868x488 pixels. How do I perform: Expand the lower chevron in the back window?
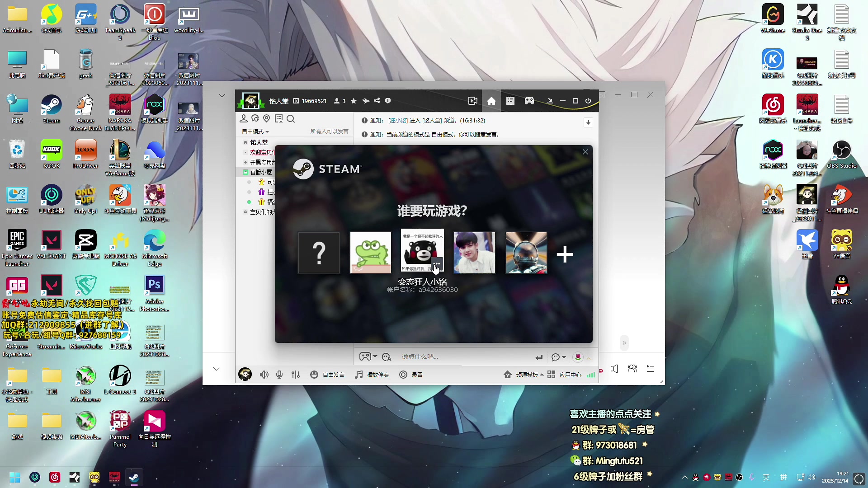pyautogui.click(x=216, y=369)
